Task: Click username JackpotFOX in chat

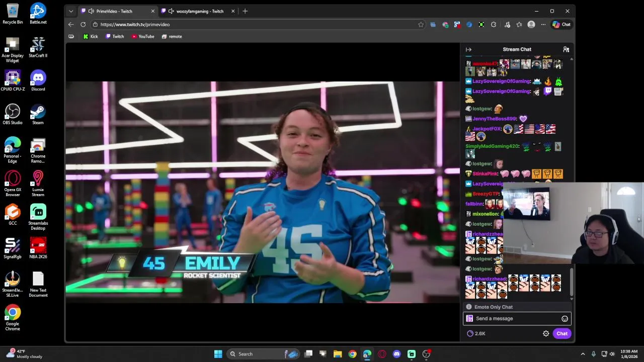Action: 487,129
